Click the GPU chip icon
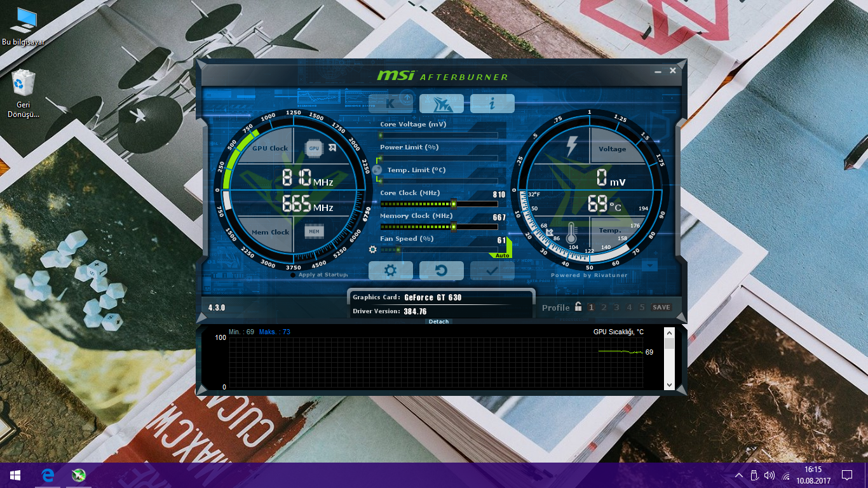 pos(314,148)
